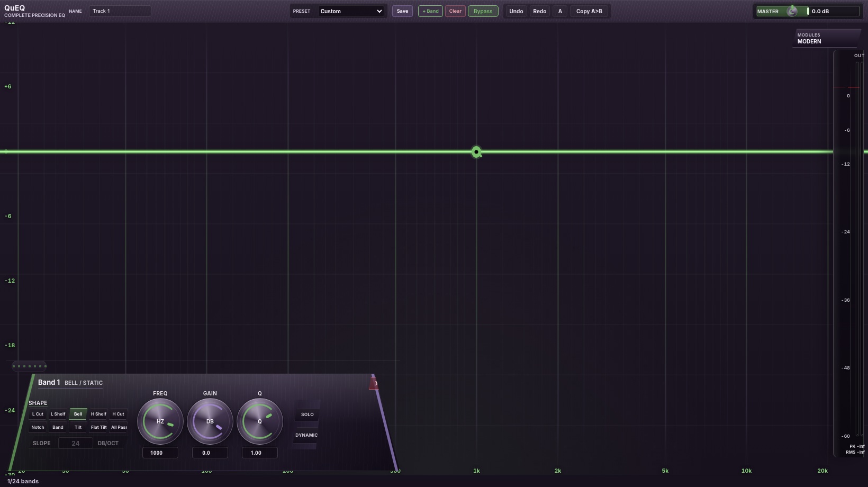Viewport: 868px width, 487px height.
Task: Click the PK -inf readout
Action: point(857,446)
